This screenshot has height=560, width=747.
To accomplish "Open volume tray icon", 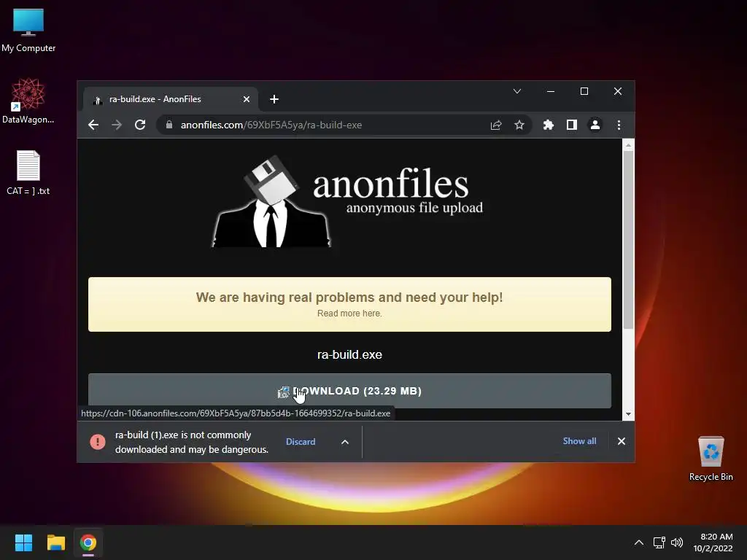I will click(676, 542).
